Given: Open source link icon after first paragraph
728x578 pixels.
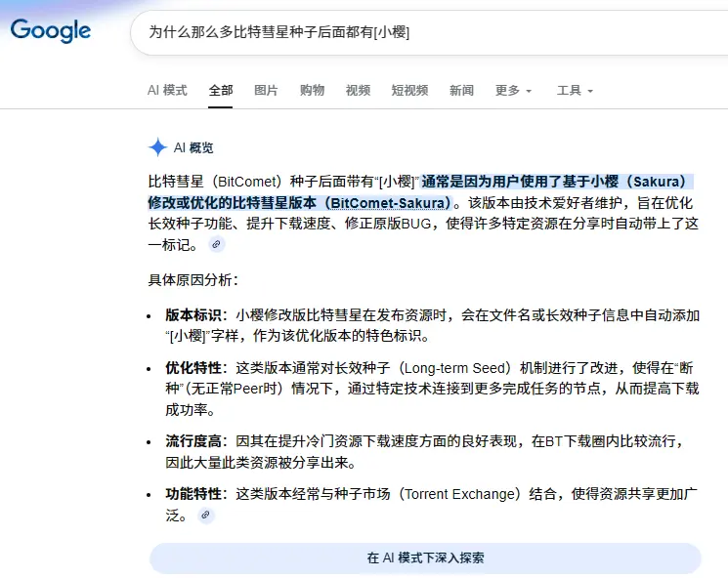Looking at the screenshot, I should coord(217,244).
